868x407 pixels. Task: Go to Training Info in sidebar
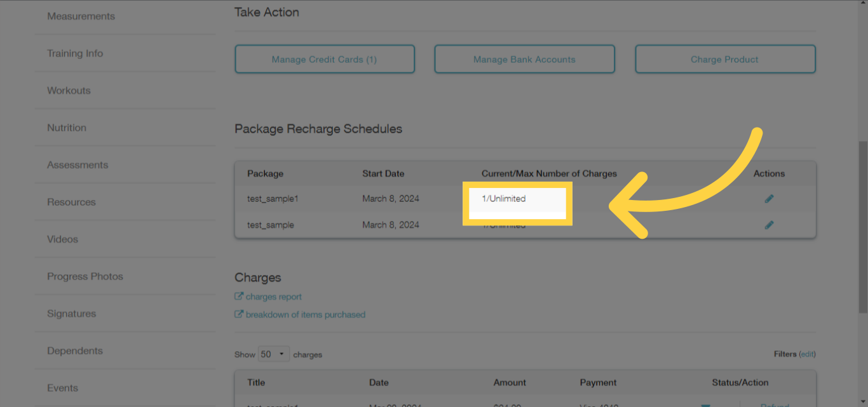[75, 53]
